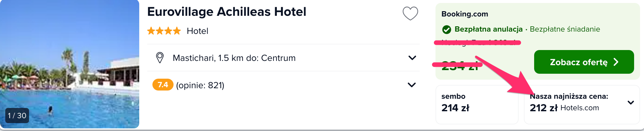This screenshot has height=131, width=644.
Task: Open the Eurovillage Achilleas Hotel title
Action: click(x=227, y=12)
